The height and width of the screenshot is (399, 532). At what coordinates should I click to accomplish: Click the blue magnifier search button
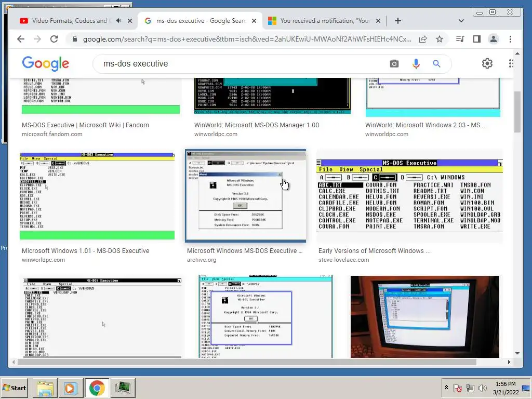(x=436, y=63)
